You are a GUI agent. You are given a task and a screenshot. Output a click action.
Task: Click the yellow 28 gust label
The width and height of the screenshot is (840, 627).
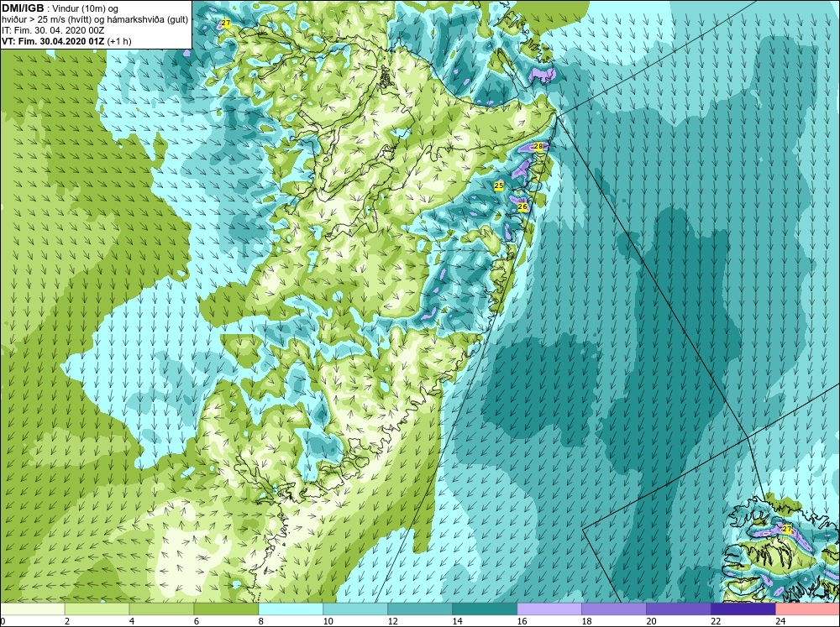[x=538, y=146]
